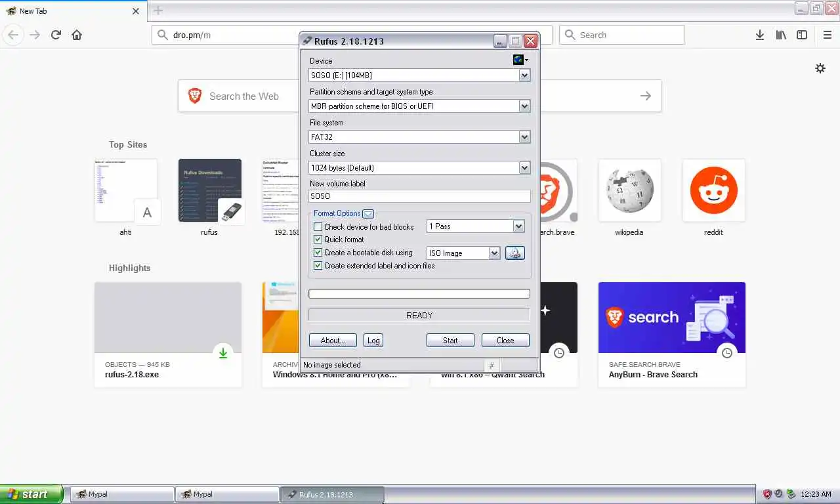Screen dimensions: 840x504
Task: Switch to second Mypal taskbar button
Action: click(x=227, y=494)
